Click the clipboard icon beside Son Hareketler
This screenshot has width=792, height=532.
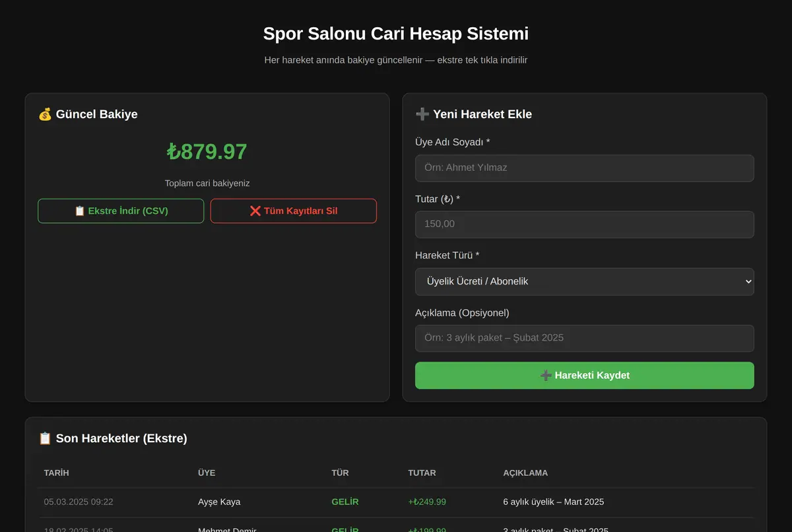(x=45, y=438)
